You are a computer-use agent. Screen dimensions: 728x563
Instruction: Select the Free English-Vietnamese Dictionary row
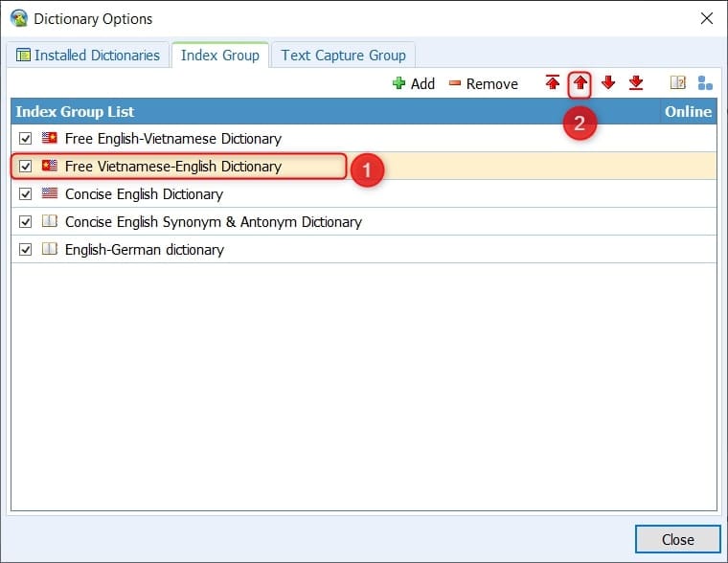364,138
